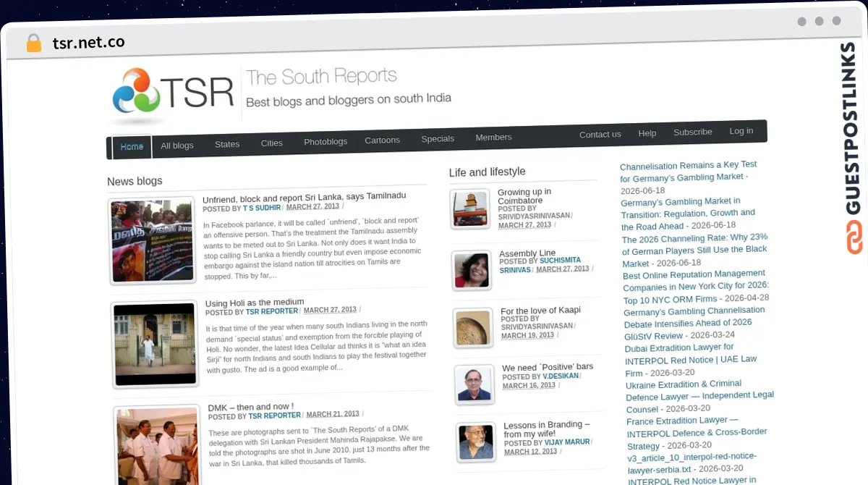Open 'Channelisation Remains a Key Test' link
Image resolution: width=868 pixels, height=485 pixels.
pyautogui.click(x=688, y=172)
